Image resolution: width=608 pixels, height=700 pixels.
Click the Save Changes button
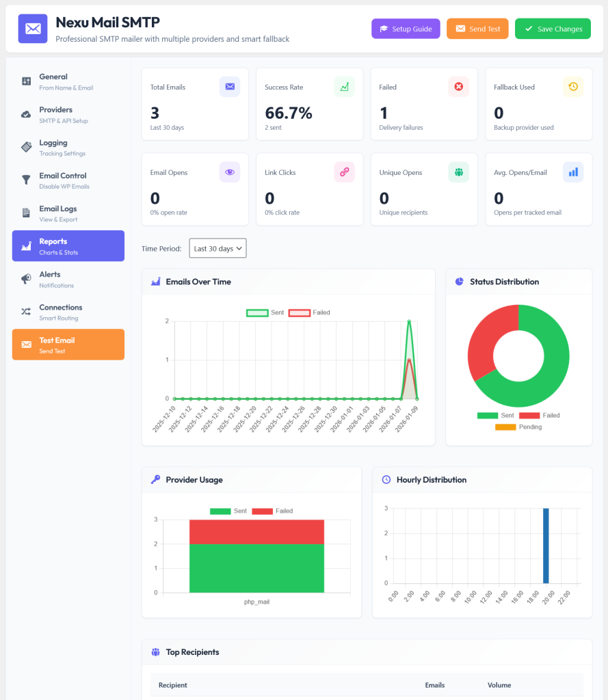[553, 29]
